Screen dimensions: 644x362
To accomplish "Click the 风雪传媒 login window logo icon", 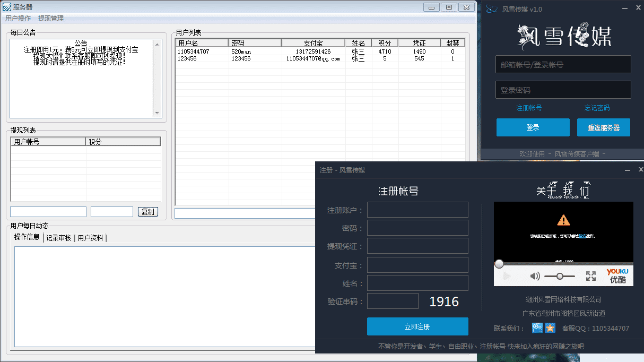I will coord(492,9).
